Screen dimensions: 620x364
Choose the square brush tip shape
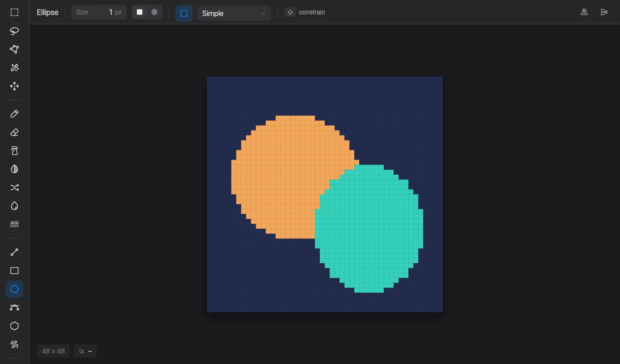(x=139, y=12)
